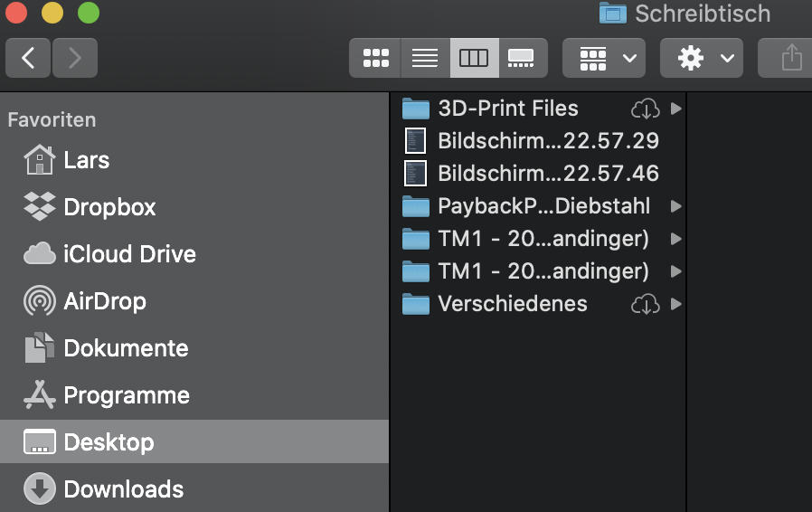Screen dimensions: 812x512
Task: Open Downloads folder in sidebar
Action: pos(123,489)
